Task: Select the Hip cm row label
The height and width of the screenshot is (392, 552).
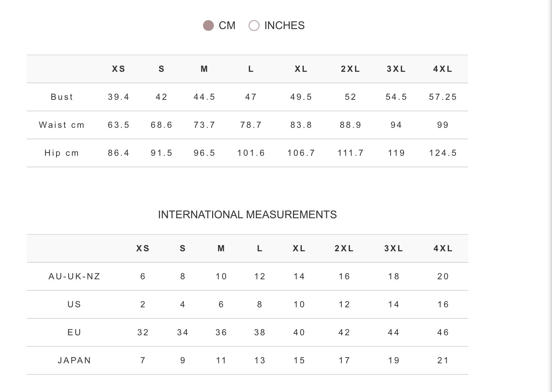Action: point(62,153)
